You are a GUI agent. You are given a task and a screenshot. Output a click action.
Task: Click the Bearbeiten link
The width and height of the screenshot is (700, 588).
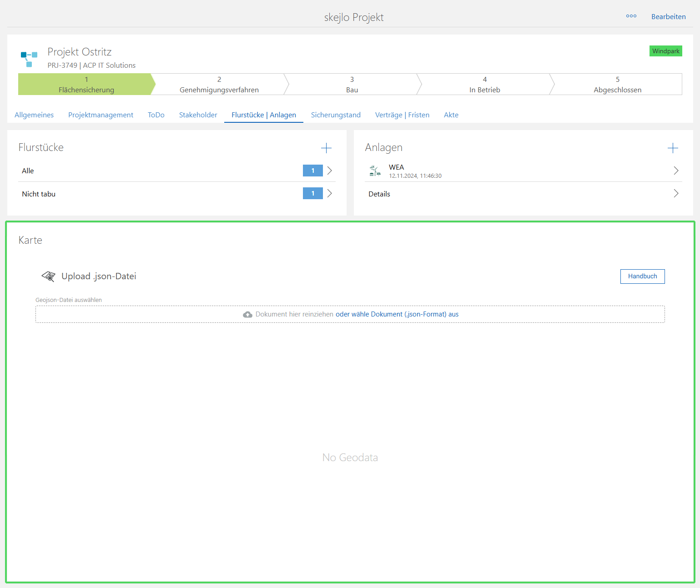(x=668, y=17)
